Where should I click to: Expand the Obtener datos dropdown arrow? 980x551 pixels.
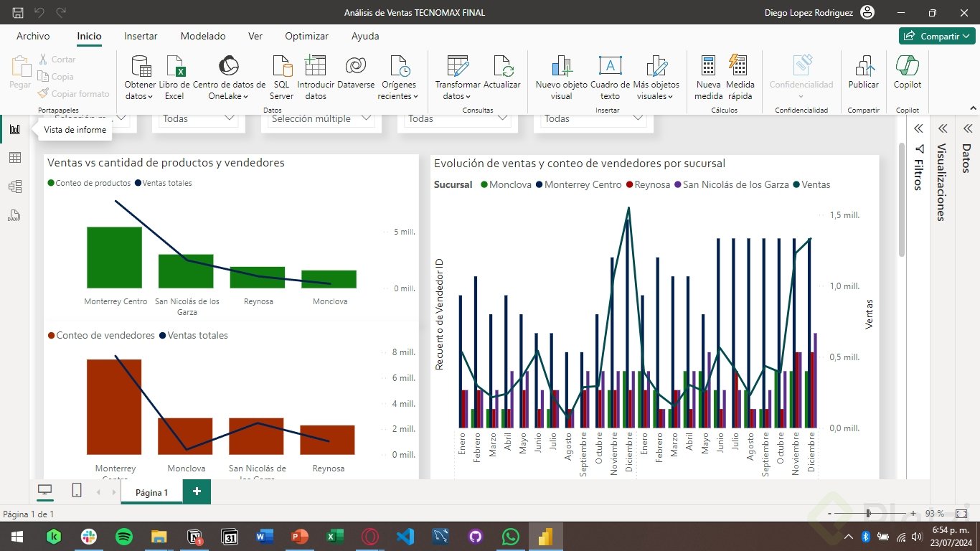tap(151, 96)
